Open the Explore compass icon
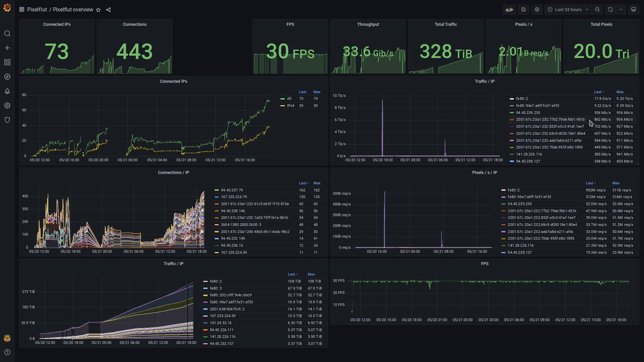Viewport: 644px width, 362px height. coord(7,77)
